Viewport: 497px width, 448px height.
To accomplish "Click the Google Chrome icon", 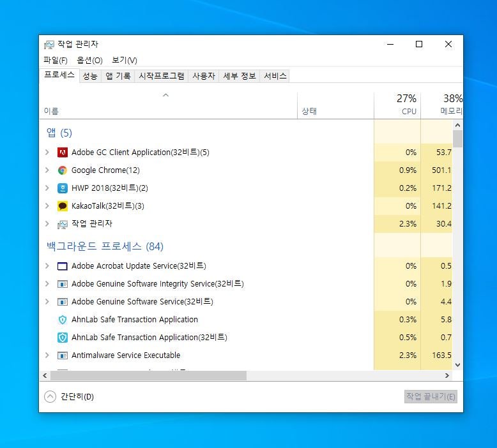I will tap(63, 170).
